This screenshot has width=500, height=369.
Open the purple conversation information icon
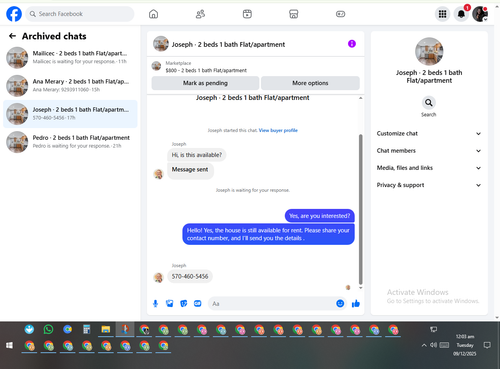click(x=352, y=44)
